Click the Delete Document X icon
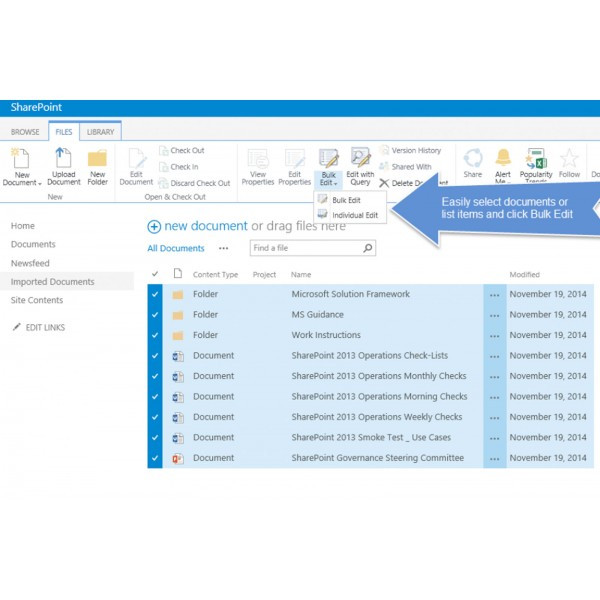The height and width of the screenshot is (600, 600). pyautogui.click(x=384, y=183)
